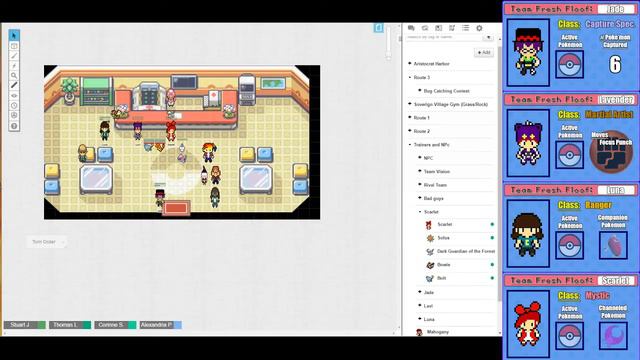This screenshot has height=360, width=640.
Task: Click the red entrance mat on the map
Action: pyautogui.click(x=176, y=208)
